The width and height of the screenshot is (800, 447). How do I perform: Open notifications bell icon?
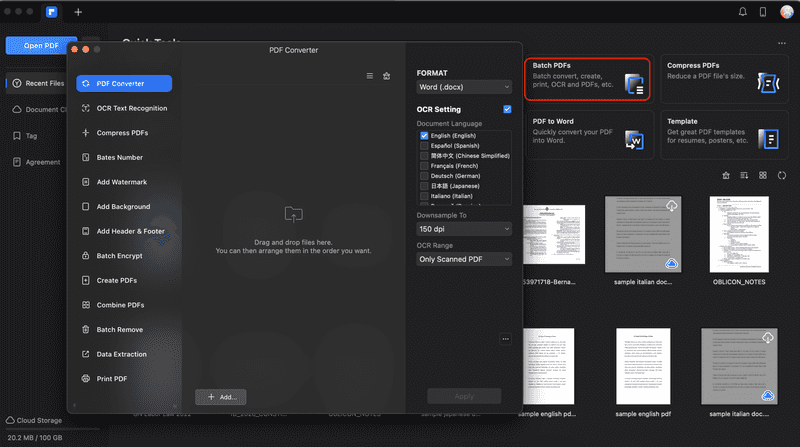742,12
